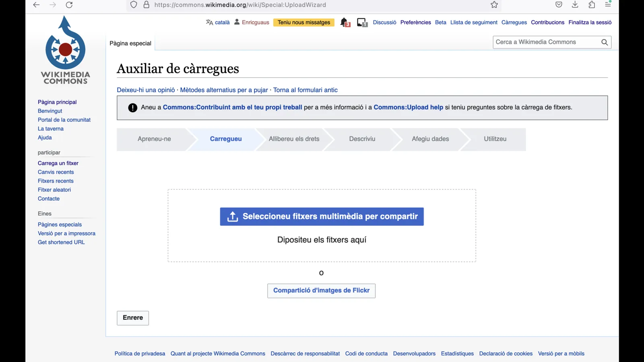The width and height of the screenshot is (644, 362).
Task: Open La taverna sidebar link
Action: tap(51, 129)
